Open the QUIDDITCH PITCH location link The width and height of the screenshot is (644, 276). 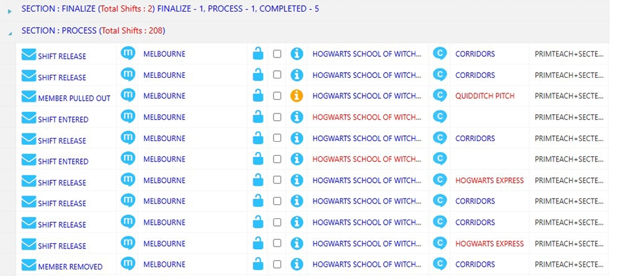[485, 96]
